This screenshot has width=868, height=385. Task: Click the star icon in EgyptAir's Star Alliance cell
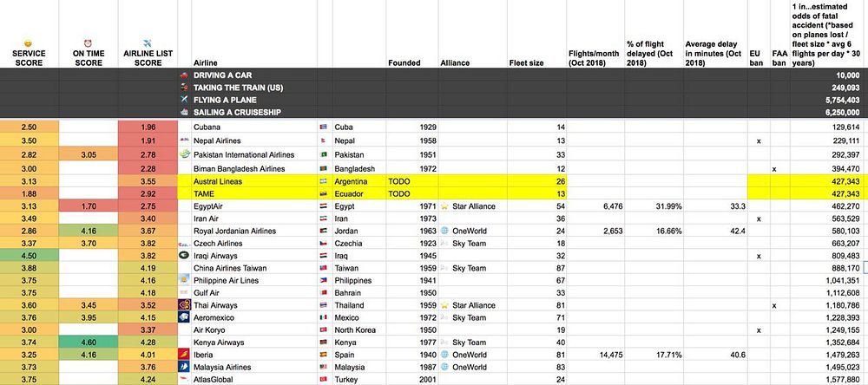coord(444,206)
